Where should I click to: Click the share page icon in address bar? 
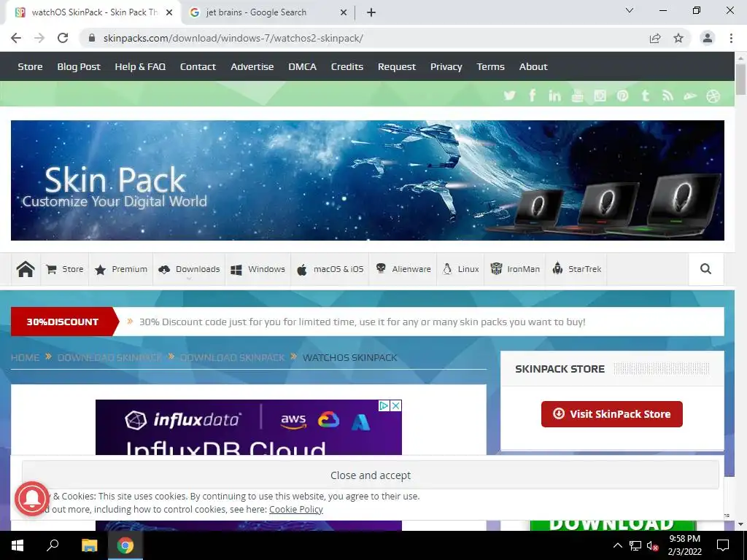[x=655, y=38]
